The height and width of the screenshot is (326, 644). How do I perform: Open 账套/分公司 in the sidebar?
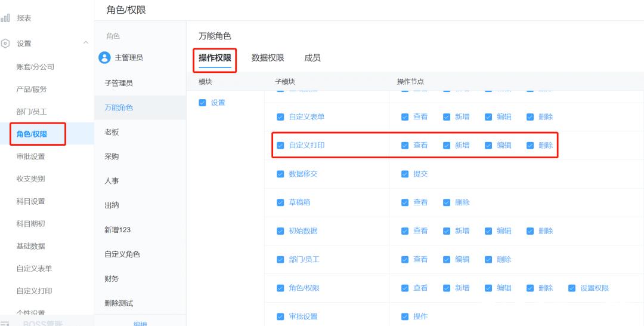pyautogui.click(x=35, y=67)
